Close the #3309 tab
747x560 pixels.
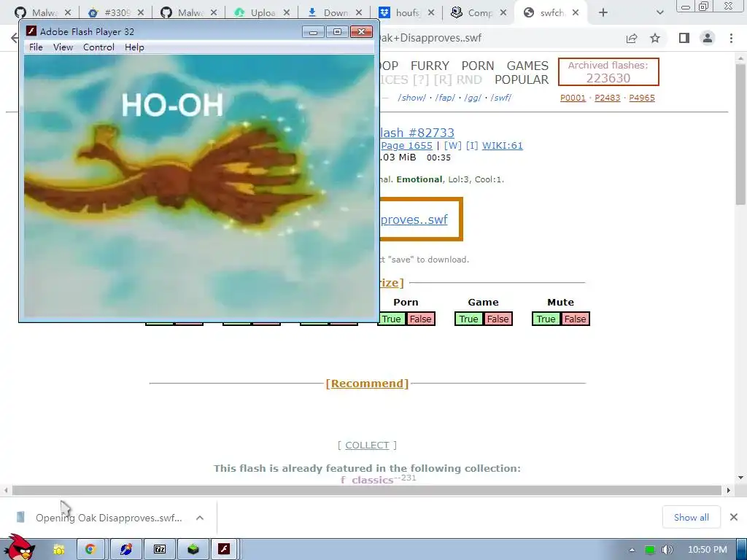[141, 12]
